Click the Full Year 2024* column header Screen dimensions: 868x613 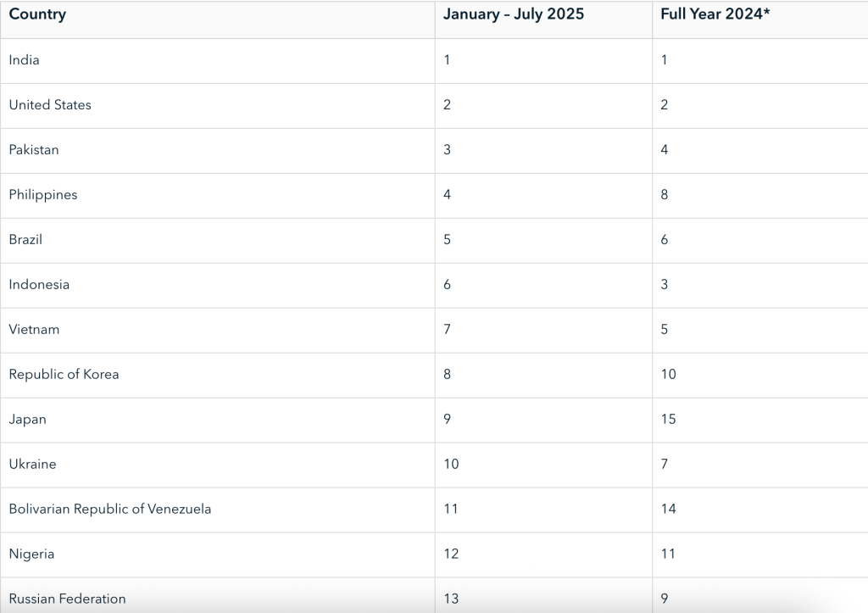pos(715,14)
